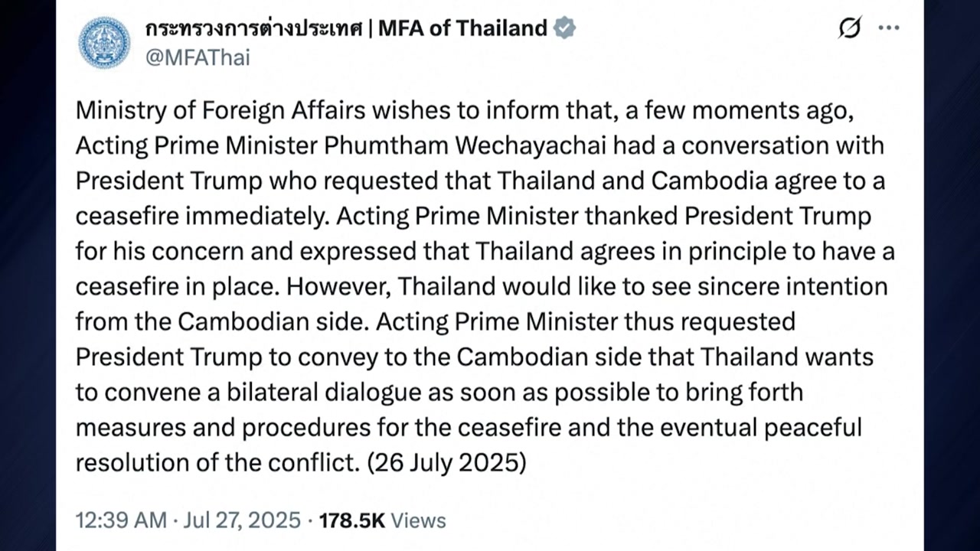Open the 178.5K Views count
The width and height of the screenshot is (980, 551).
pos(382,520)
